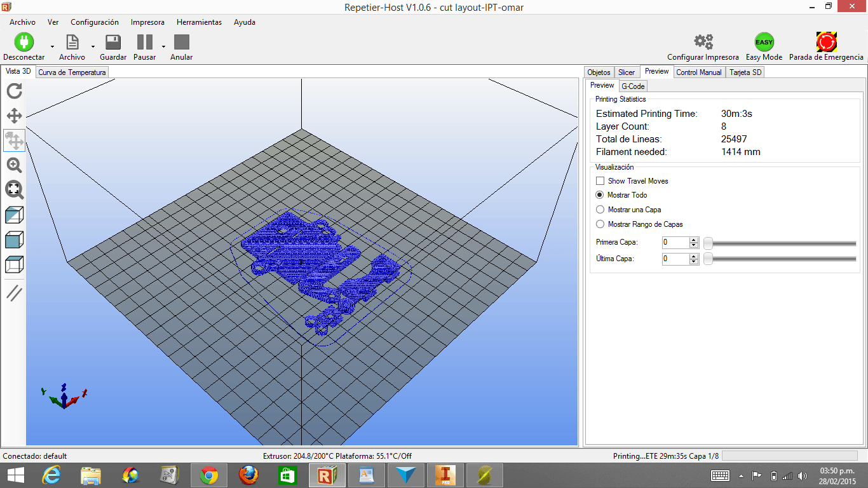
Task: Switch to Slicer tab
Action: [x=627, y=72]
